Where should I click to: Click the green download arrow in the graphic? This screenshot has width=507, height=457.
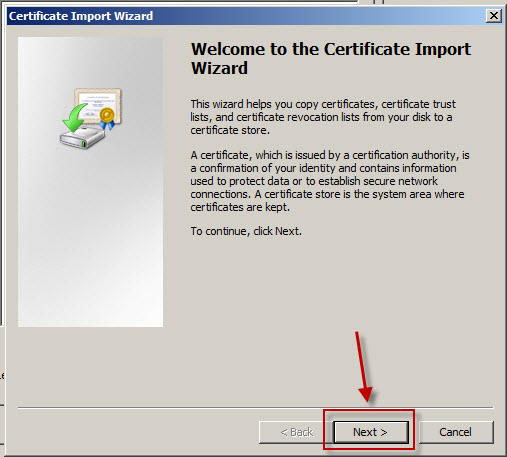(x=75, y=117)
